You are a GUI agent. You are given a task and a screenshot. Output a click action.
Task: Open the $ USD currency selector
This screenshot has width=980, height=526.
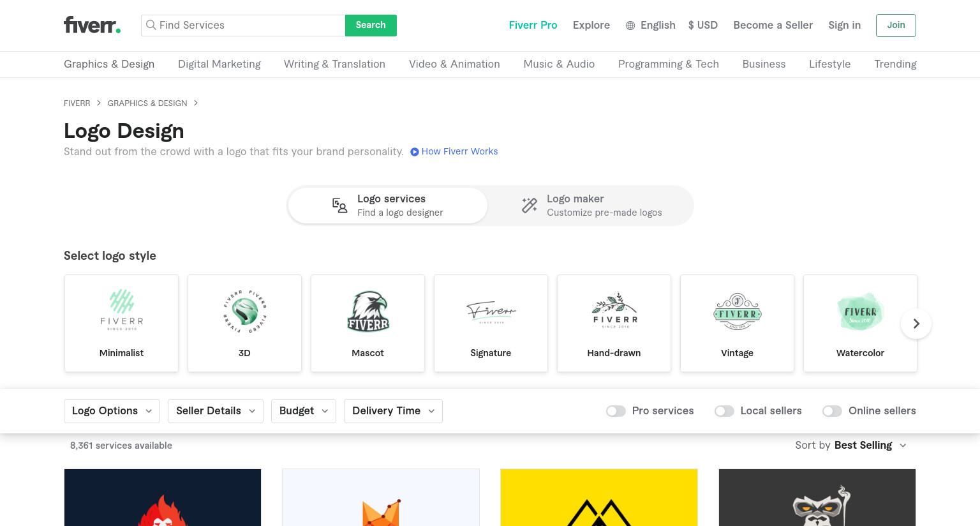coord(702,25)
